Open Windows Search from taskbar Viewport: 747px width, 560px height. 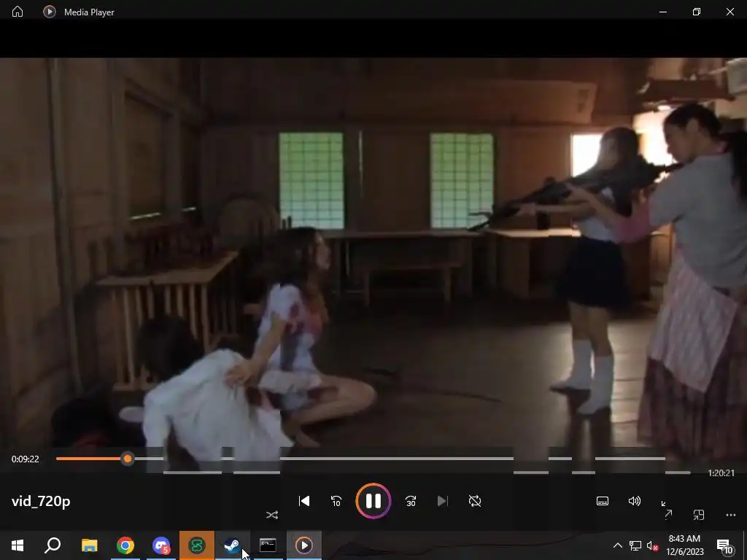(x=53, y=545)
